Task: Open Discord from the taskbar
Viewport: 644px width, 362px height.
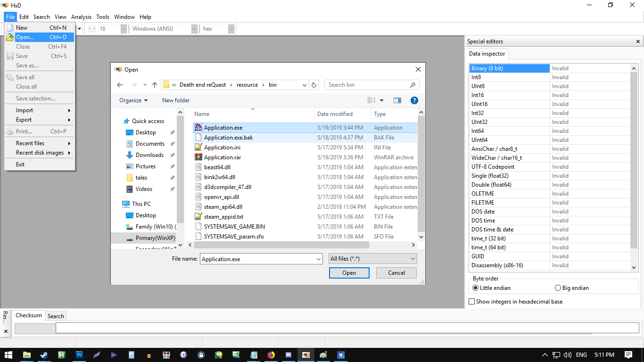Action: [289, 355]
